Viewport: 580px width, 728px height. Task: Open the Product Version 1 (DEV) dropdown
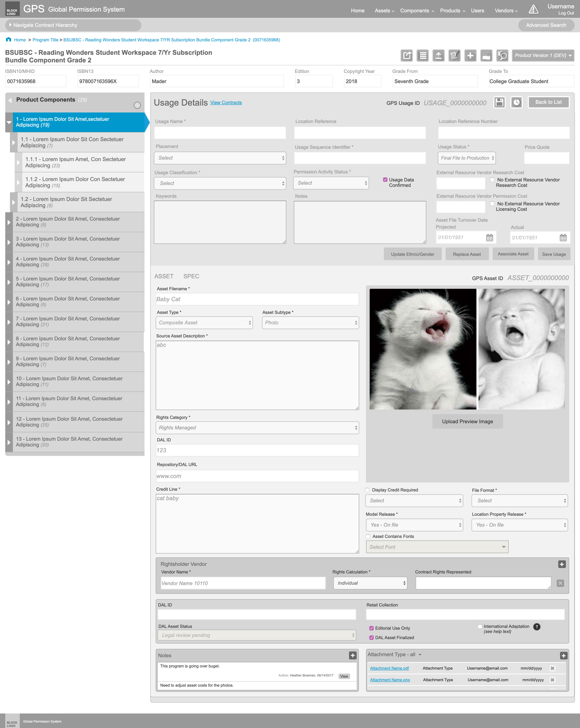click(x=542, y=55)
